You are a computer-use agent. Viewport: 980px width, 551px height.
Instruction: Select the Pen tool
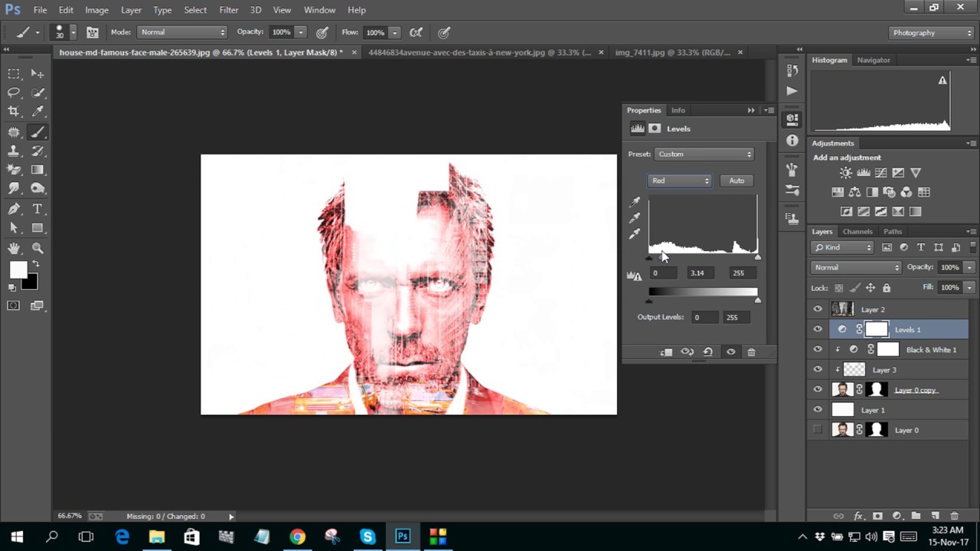pyautogui.click(x=14, y=209)
